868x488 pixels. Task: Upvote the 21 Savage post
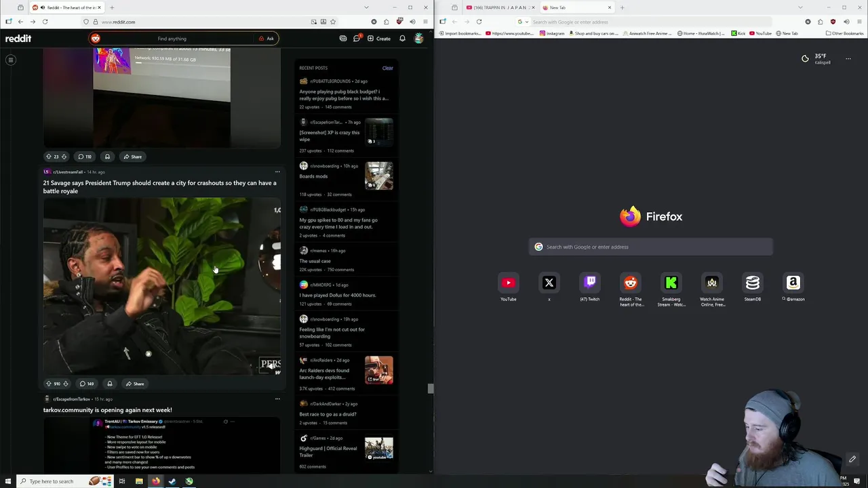tap(48, 384)
